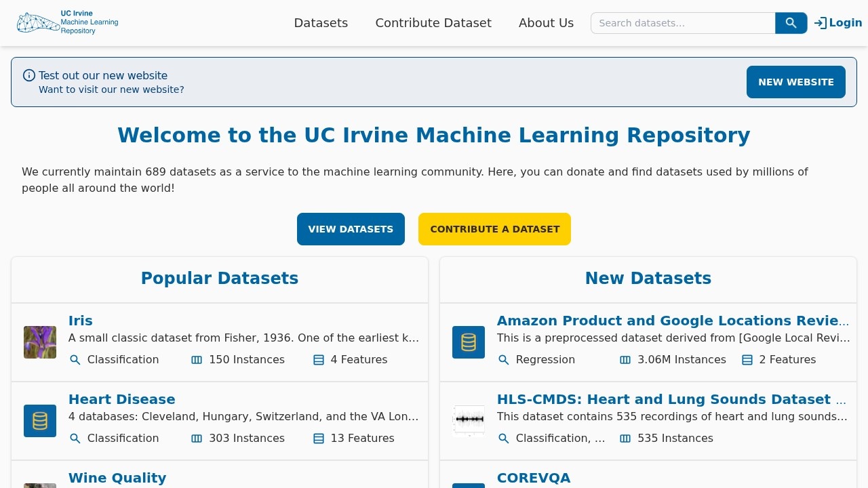
Task: Open the Amazon Product and Google Locations dataset
Action: (673, 321)
